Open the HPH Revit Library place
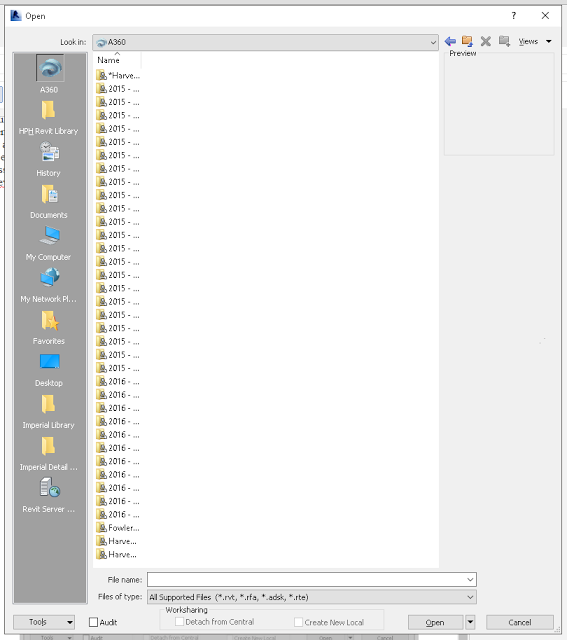The width and height of the screenshot is (567, 640). point(48,110)
